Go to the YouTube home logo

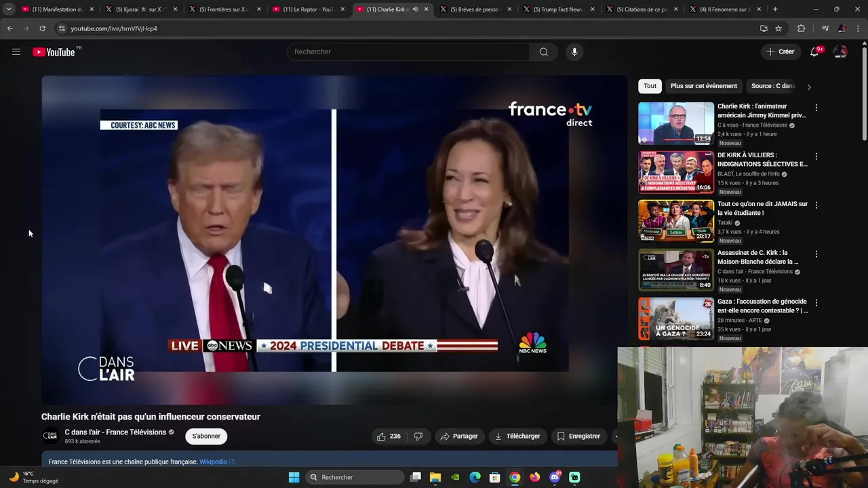pyautogui.click(x=54, y=52)
